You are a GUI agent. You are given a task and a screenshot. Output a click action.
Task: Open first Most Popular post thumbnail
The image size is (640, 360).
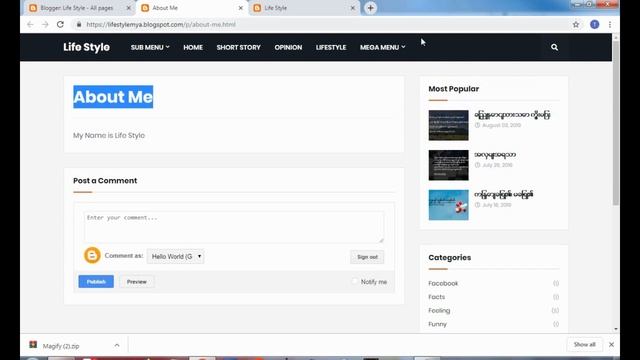[448, 125]
